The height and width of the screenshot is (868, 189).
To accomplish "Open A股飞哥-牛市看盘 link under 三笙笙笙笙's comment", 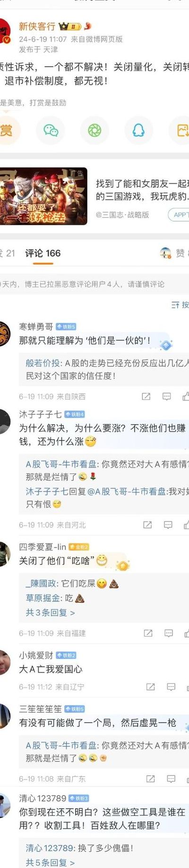I will coord(61,745).
